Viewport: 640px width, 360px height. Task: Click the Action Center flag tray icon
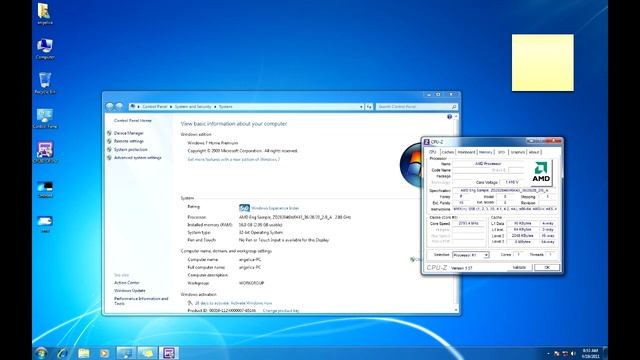tap(557, 353)
